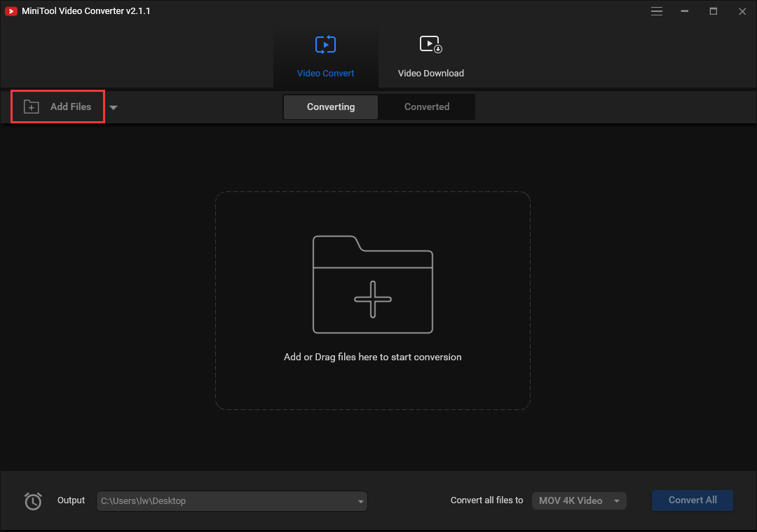Open the MOV 4K Video format dropdown

tap(579, 500)
